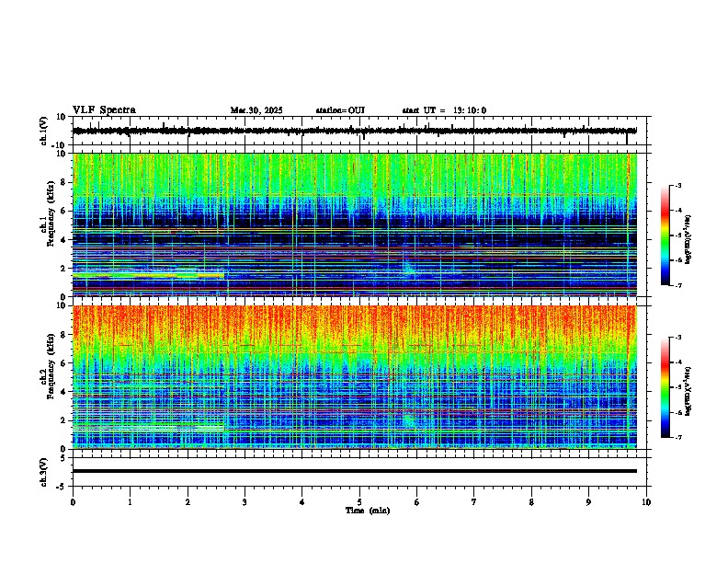
Task: Click the "VLF Spectra" plot title
Action: point(104,110)
